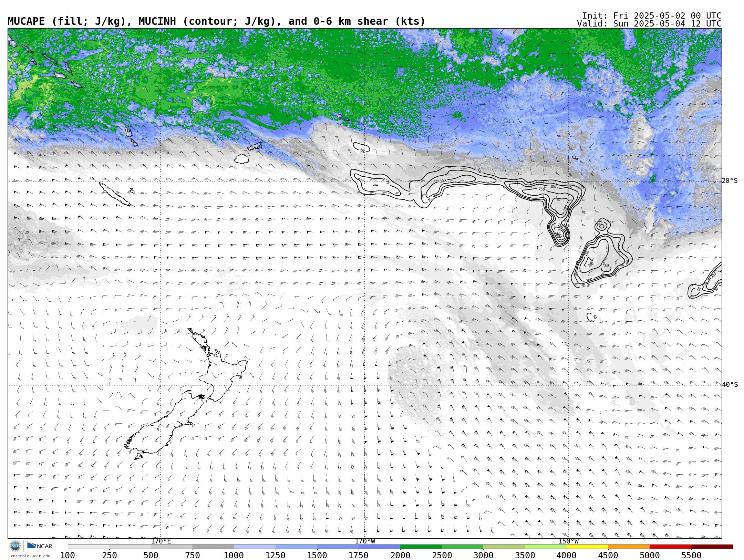Pick the blue 1500–1750 colorbar segment
This screenshot has width=744, height=560.
click(x=338, y=547)
